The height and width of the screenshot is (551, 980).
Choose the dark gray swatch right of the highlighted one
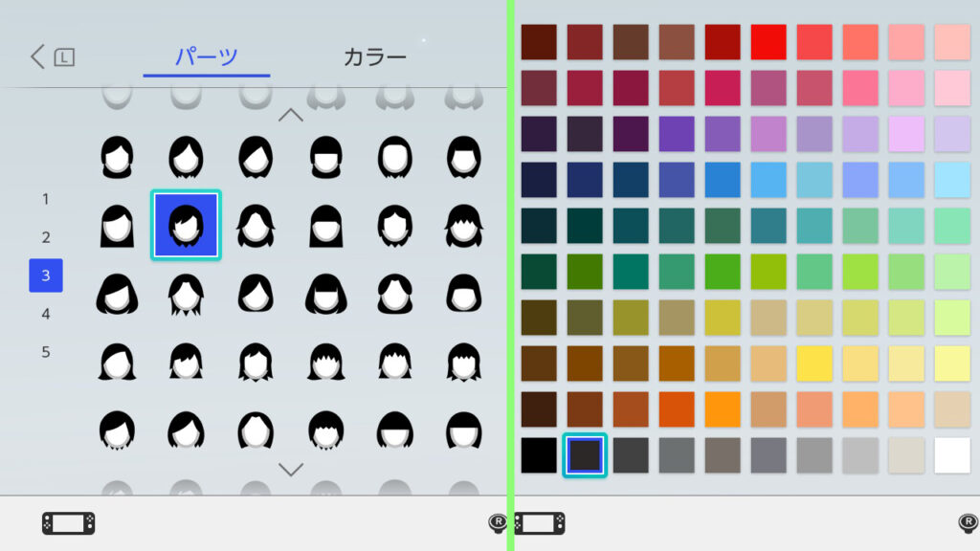click(631, 455)
